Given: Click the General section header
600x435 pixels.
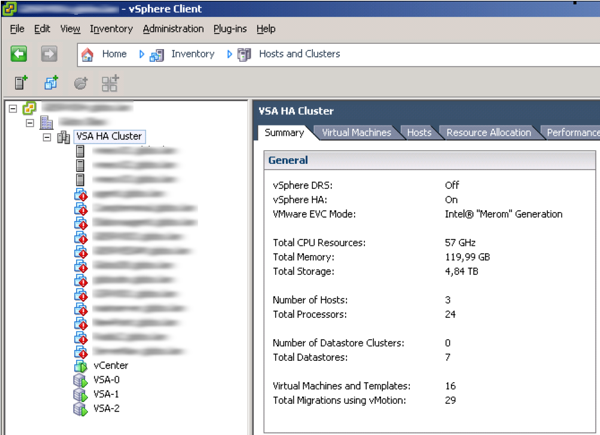Looking at the screenshot, I should click(429, 160).
